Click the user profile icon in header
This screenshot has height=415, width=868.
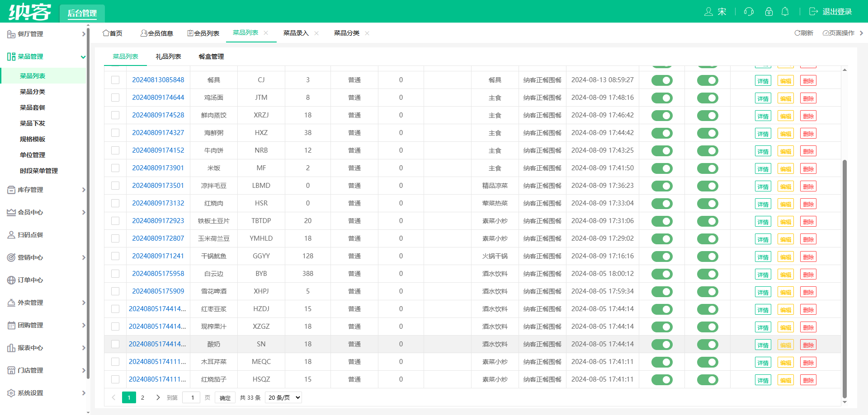pos(708,12)
